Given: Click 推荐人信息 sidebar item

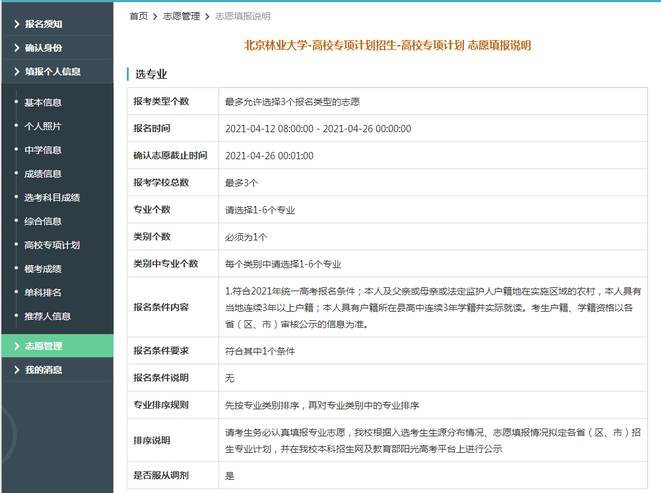Looking at the screenshot, I should pos(47,316).
